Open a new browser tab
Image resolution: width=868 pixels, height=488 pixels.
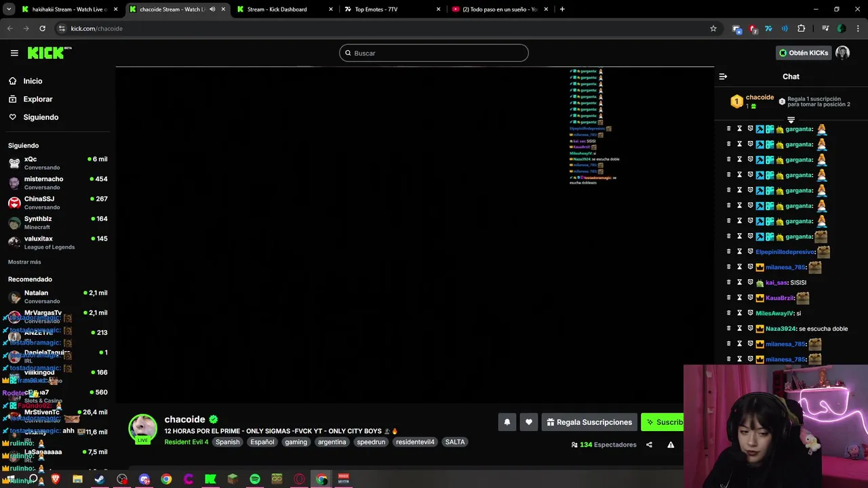point(562,9)
